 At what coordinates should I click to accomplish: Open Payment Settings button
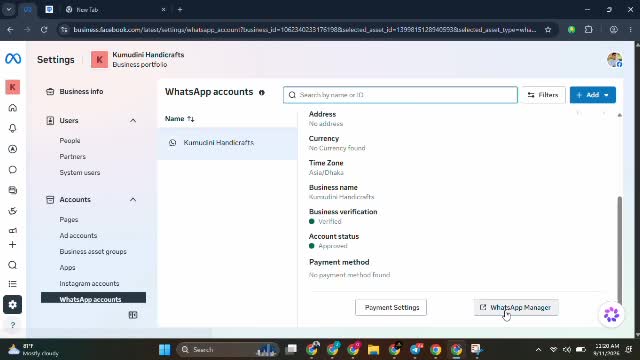pos(391,307)
